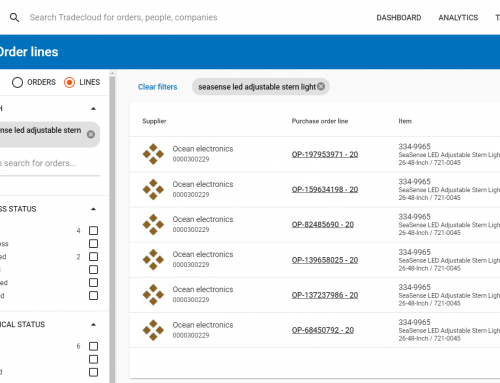Open the DASHBOARD menu item
Screen dimensions: 500x383
(399, 18)
